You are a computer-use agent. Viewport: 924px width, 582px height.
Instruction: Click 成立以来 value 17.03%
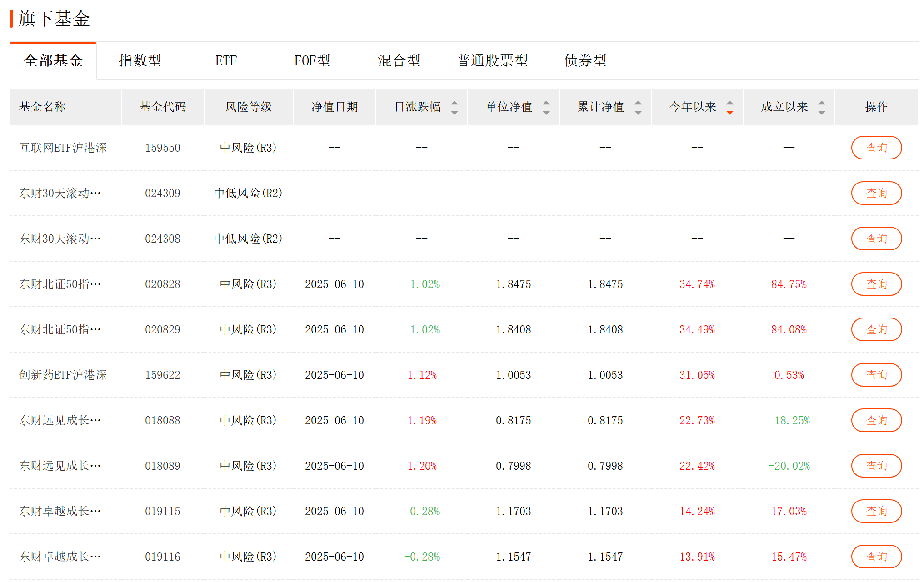tap(789, 511)
